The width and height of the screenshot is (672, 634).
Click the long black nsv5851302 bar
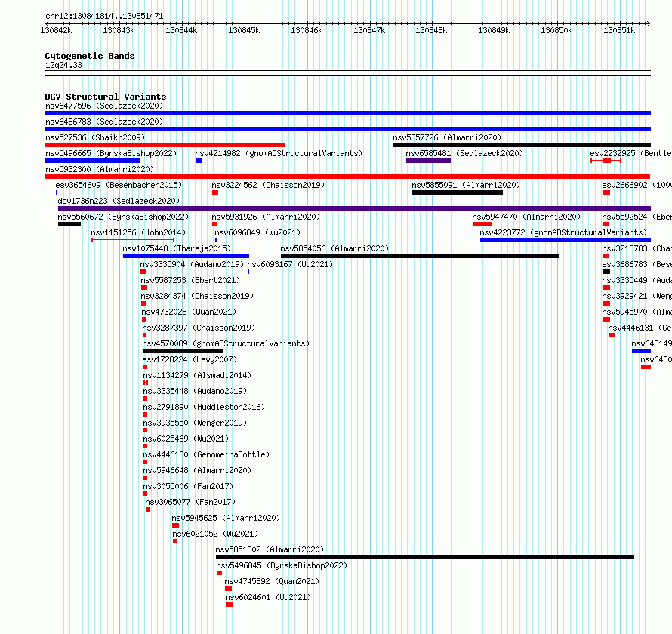click(425, 557)
